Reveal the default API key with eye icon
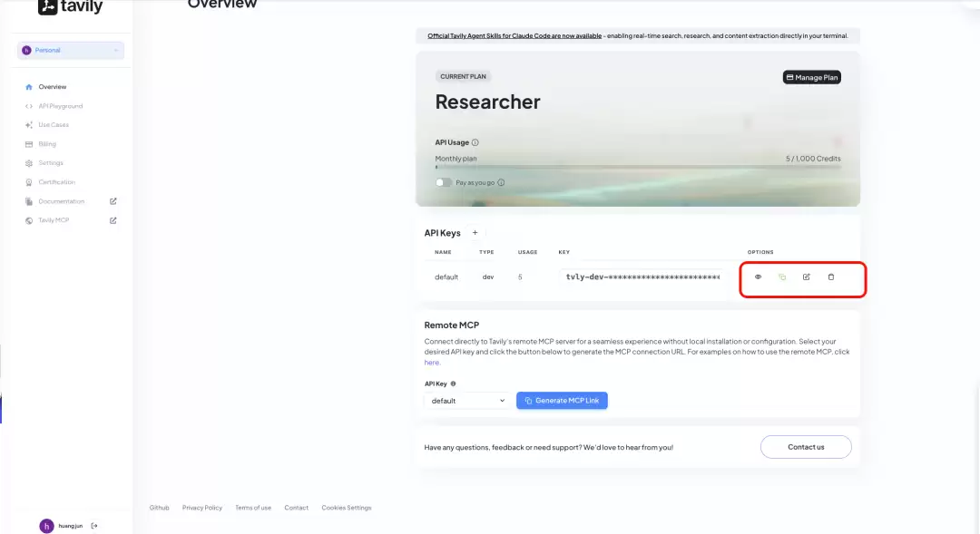This screenshot has height=534, width=980. (x=758, y=277)
